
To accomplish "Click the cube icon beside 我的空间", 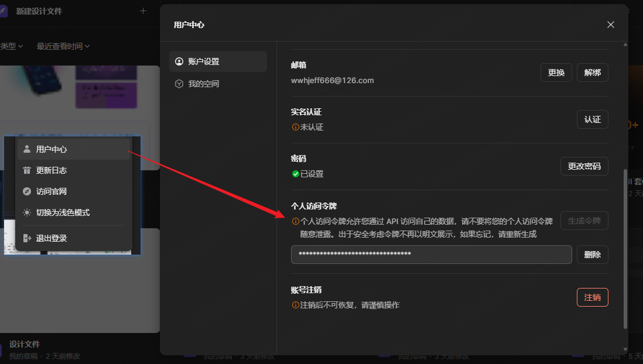I will coord(179,83).
